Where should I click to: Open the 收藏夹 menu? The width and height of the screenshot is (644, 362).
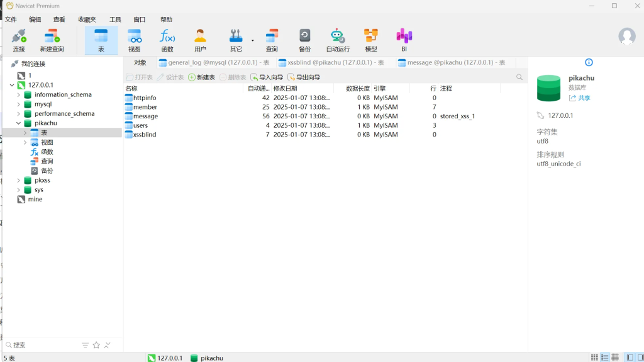point(87,20)
